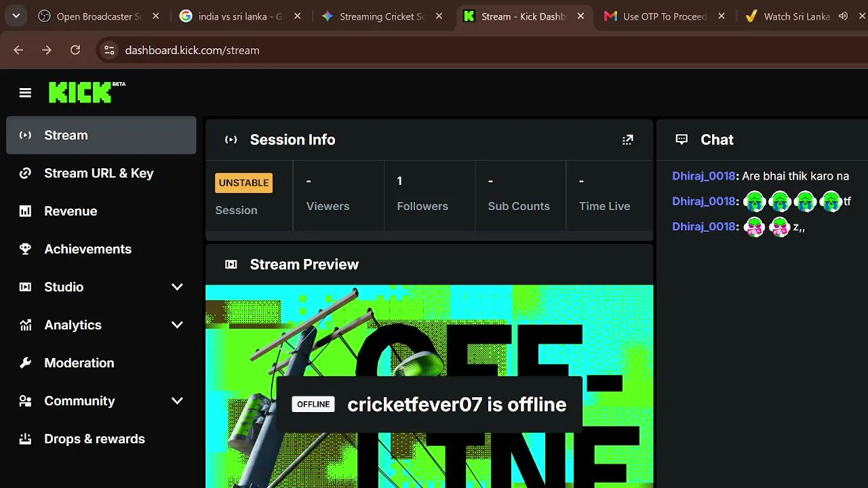Image resolution: width=868 pixels, height=488 pixels.
Task: Click the Stream Preview film icon
Action: (231, 264)
